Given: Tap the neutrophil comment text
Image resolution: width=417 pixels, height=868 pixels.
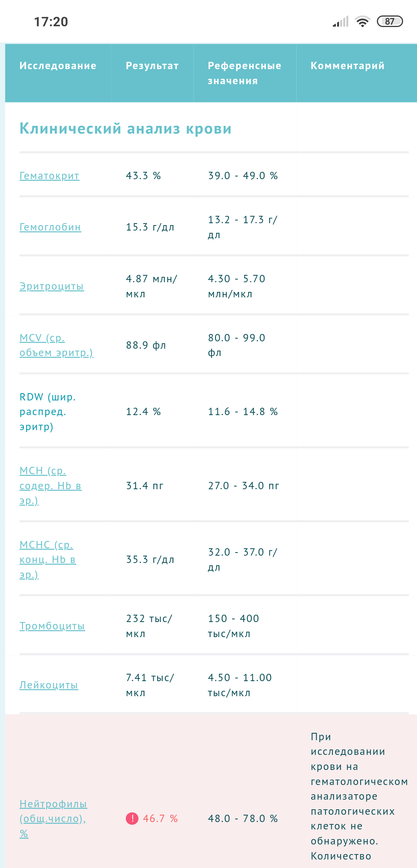Looking at the screenshot, I should 359,796.
